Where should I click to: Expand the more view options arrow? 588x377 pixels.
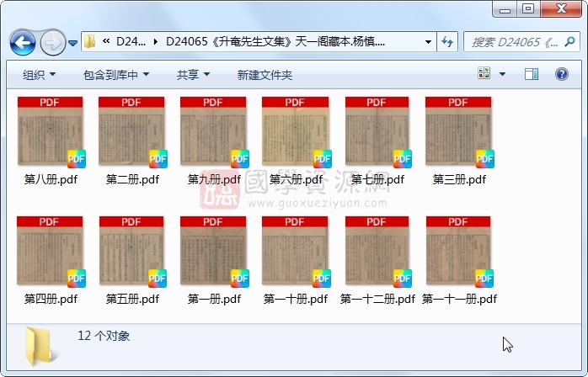(x=503, y=74)
